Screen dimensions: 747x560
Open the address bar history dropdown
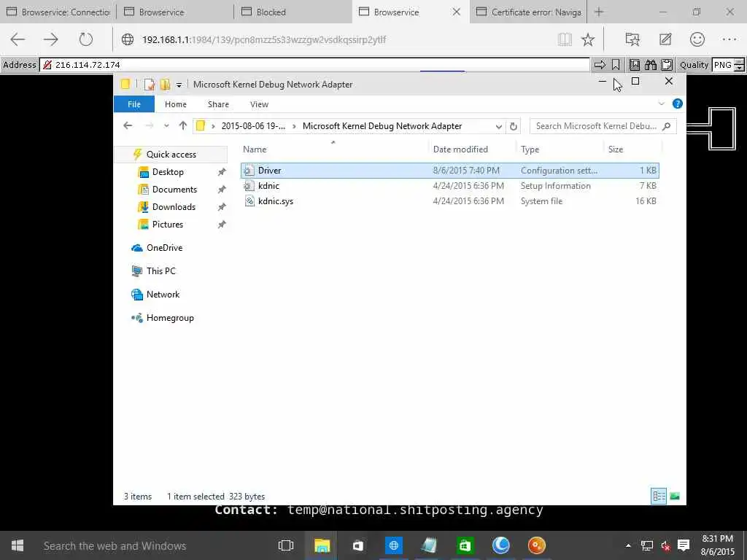tap(498, 126)
